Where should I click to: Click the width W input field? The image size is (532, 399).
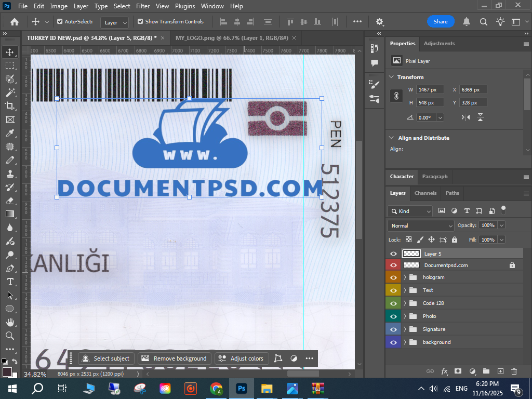pos(430,90)
